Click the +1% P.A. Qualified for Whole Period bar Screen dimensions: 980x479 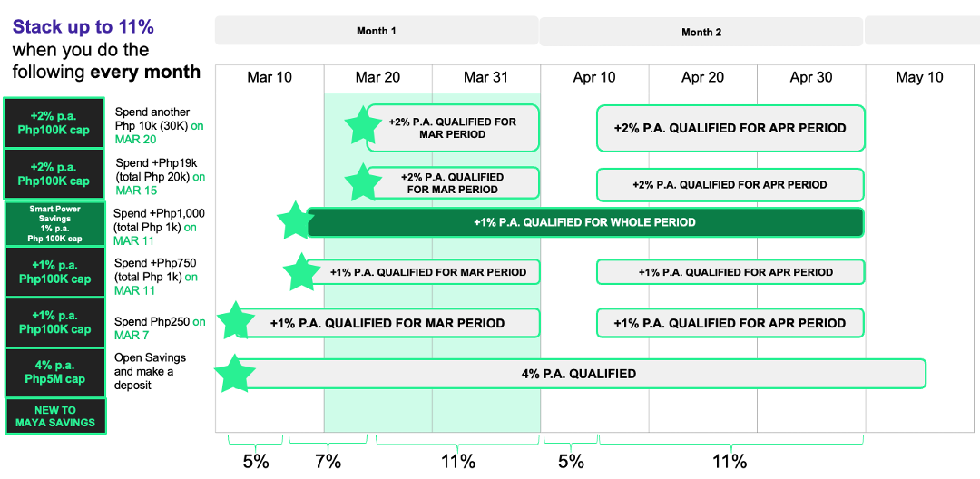tap(584, 222)
